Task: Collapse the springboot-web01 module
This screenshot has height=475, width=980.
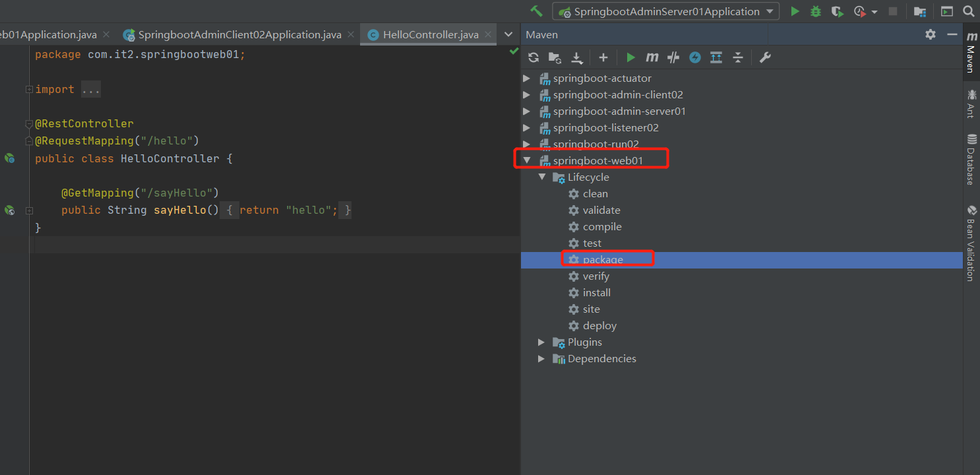Action: tap(526, 160)
